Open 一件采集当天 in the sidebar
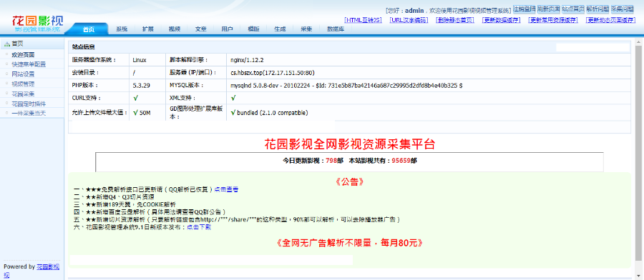This screenshot has height=280, width=644. [29, 113]
